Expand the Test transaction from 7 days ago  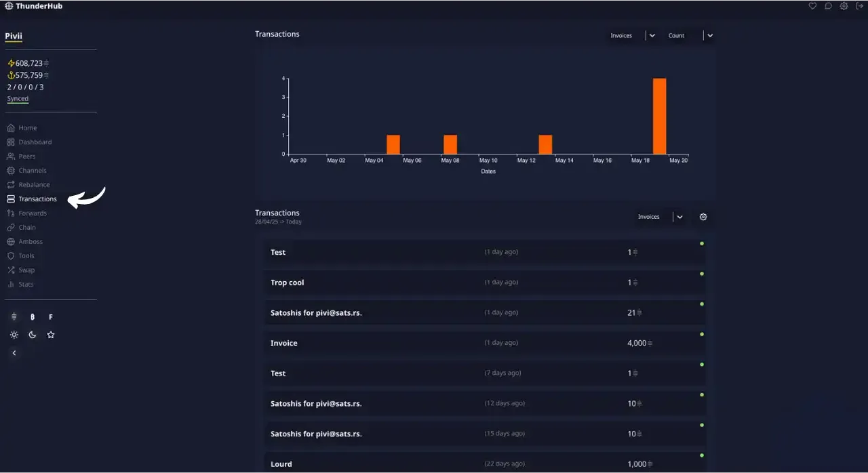[x=485, y=373]
